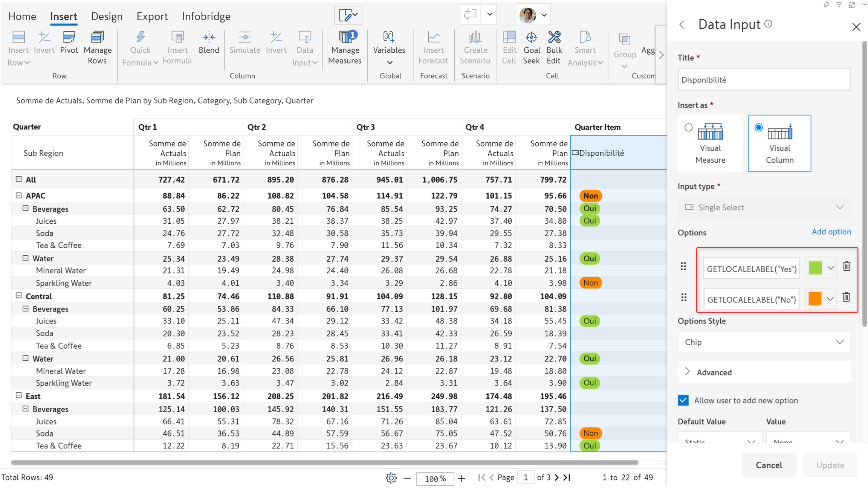Click the Title field containing Disponibilité
The image size is (868, 488).
(764, 80)
